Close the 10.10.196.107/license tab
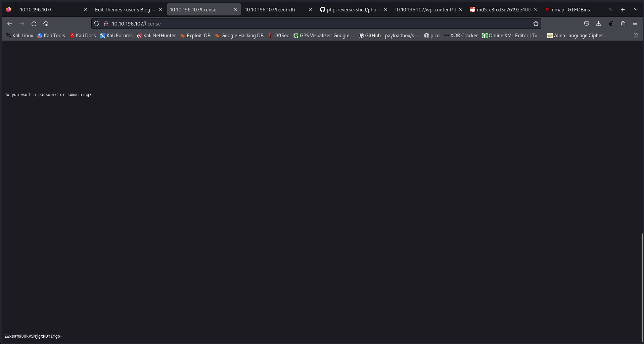 click(x=235, y=9)
